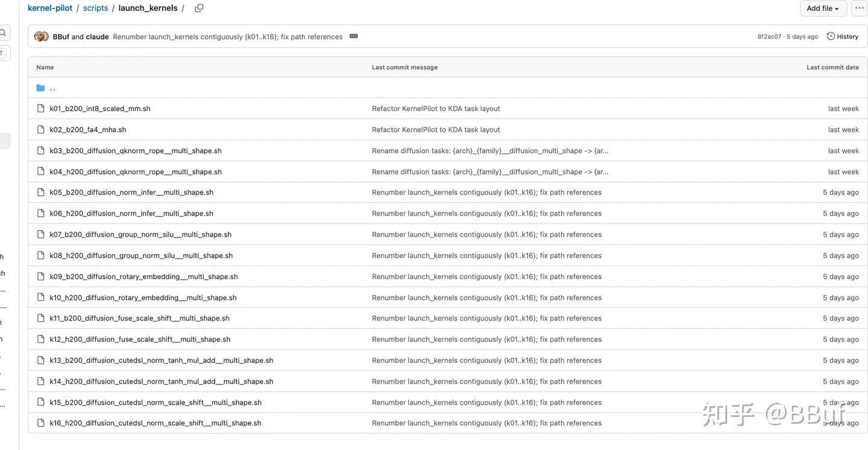The width and height of the screenshot is (868, 450).
Task: Open k12_h200_diffusion_fuse_scale_shift__multi_shape.sh file
Action: point(140,339)
